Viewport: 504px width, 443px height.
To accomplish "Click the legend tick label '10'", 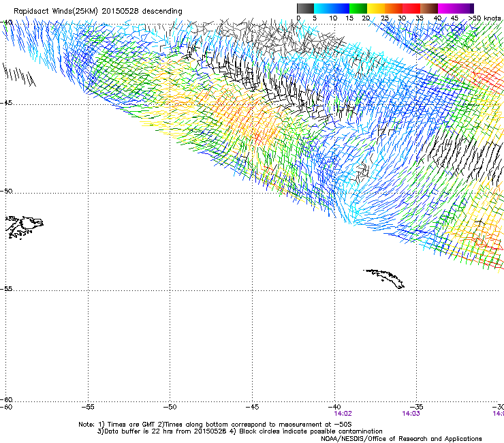I will click(333, 18).
